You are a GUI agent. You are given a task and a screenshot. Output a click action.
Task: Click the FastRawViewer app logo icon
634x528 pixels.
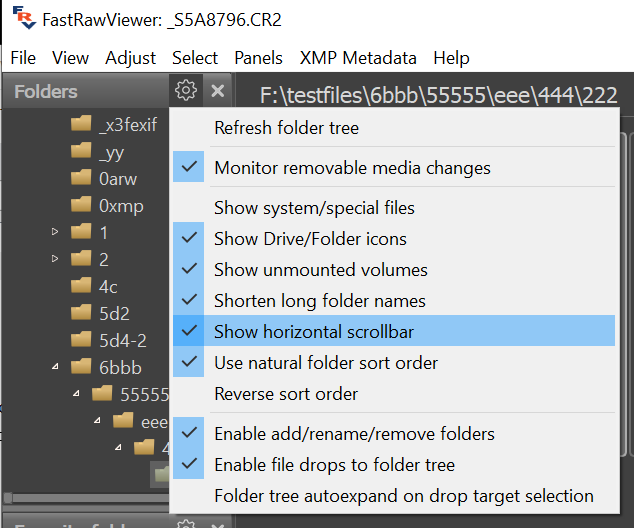coord(24,19)
